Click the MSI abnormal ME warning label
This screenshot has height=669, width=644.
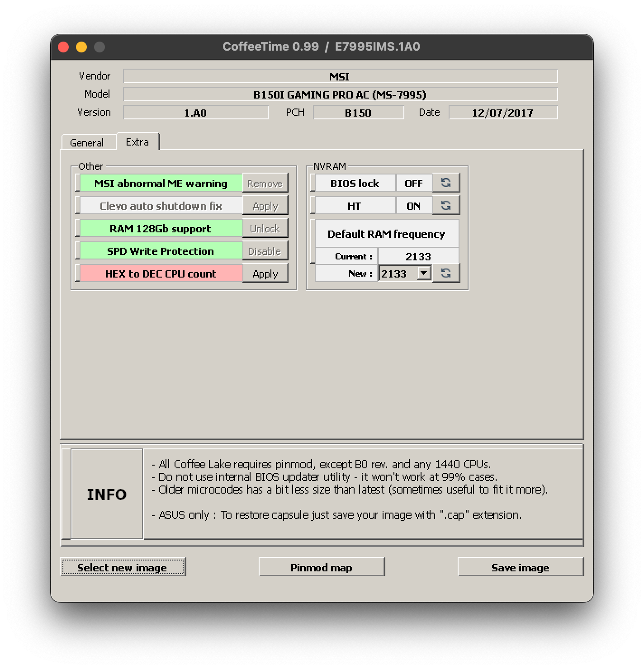161,183
